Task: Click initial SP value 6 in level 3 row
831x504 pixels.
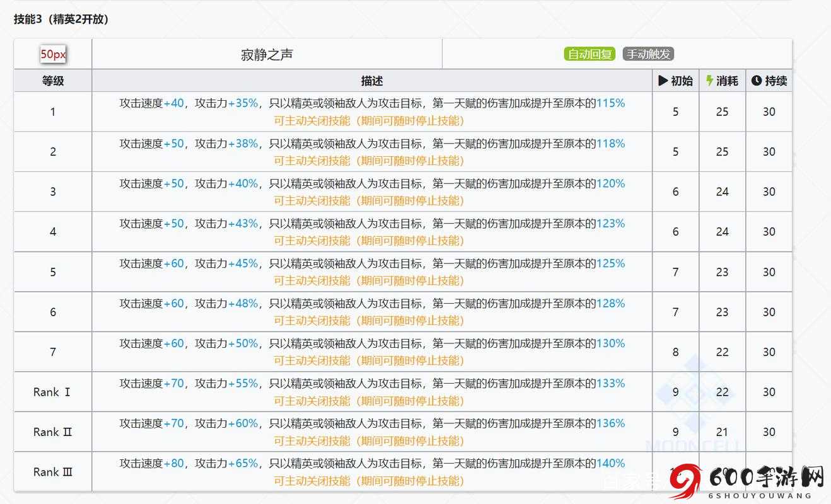Action: pyautogui.click(x=676, y=192)
